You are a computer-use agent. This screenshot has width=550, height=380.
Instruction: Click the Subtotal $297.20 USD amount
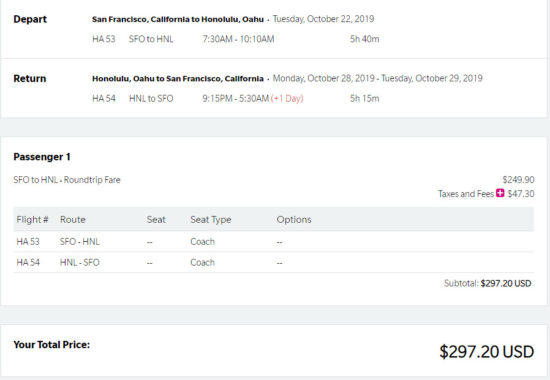point(506,283)
